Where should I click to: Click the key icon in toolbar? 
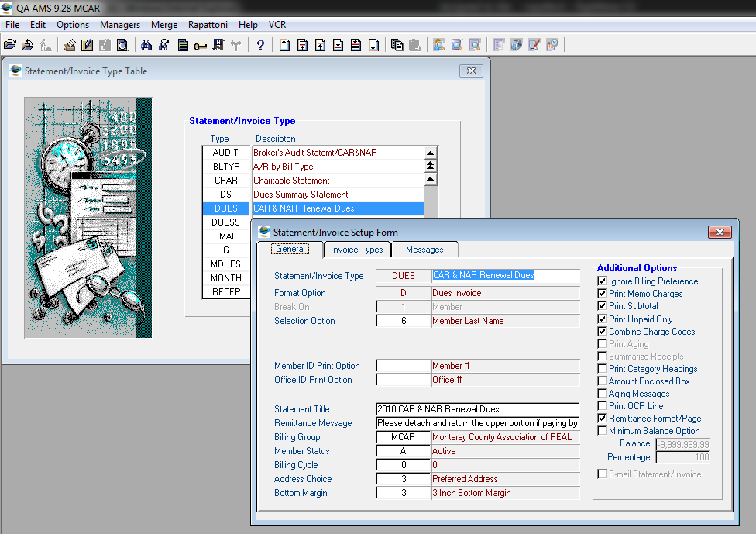tap(201, 45)
